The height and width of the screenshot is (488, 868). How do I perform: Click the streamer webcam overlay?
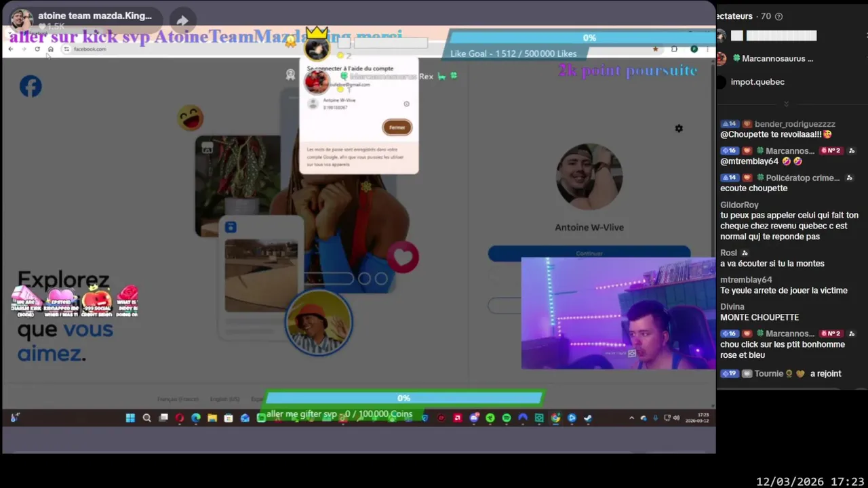(618, 313)
